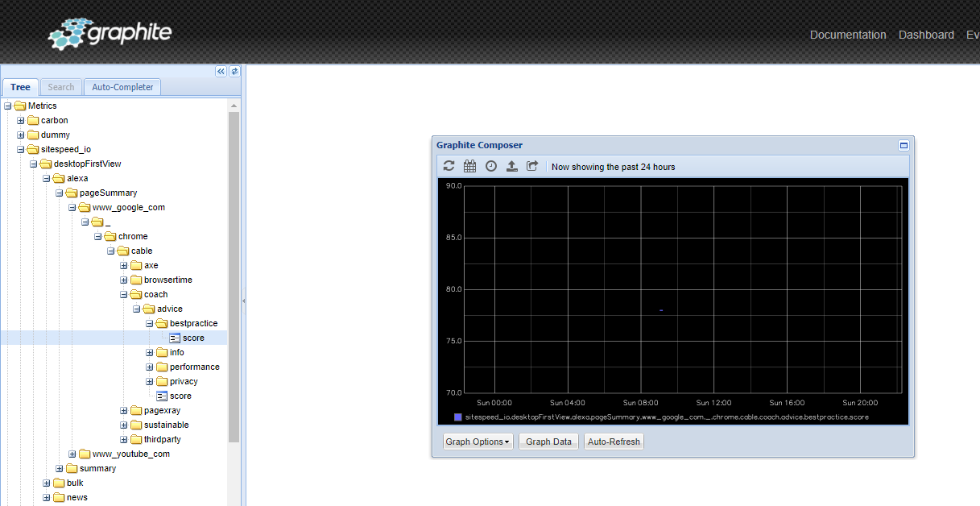Save the graph via the upload icon
Viewport: 980px width, 506px height.
click(x=512, y=166)
